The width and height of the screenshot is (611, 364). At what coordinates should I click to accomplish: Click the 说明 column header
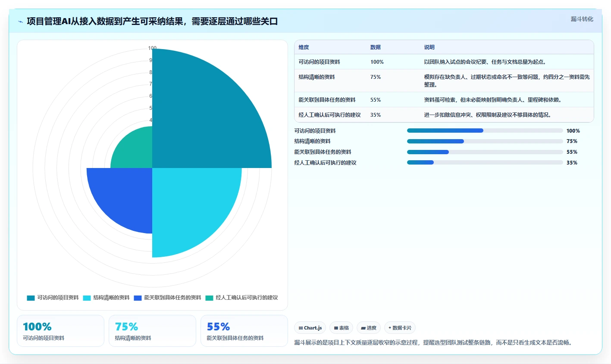429,47
